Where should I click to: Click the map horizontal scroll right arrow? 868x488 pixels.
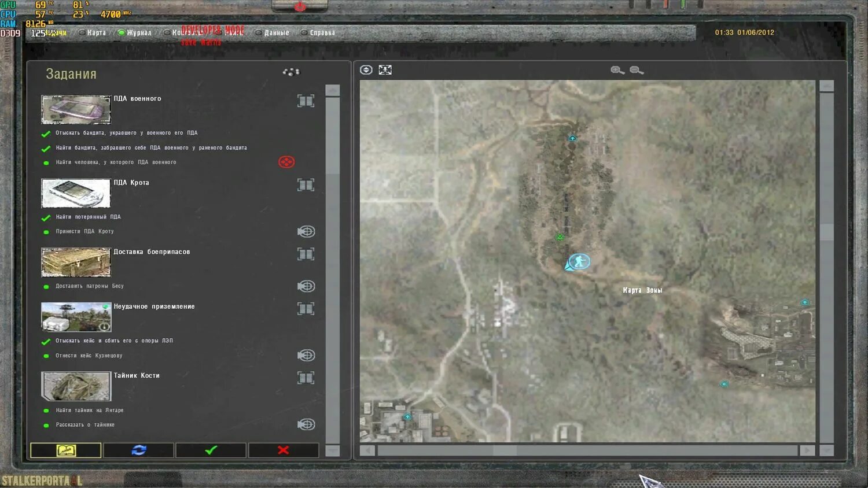click(807, 450)
